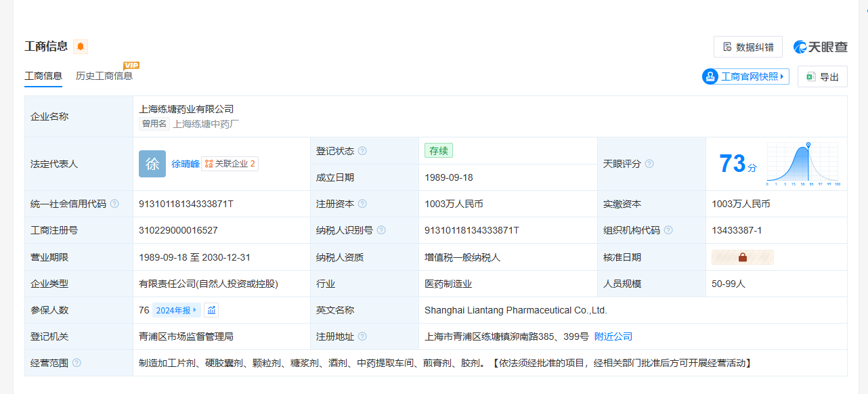Screen dimensions: 868x394
Task: Click the 数据纠错 button
Action: tap(747, 47)
